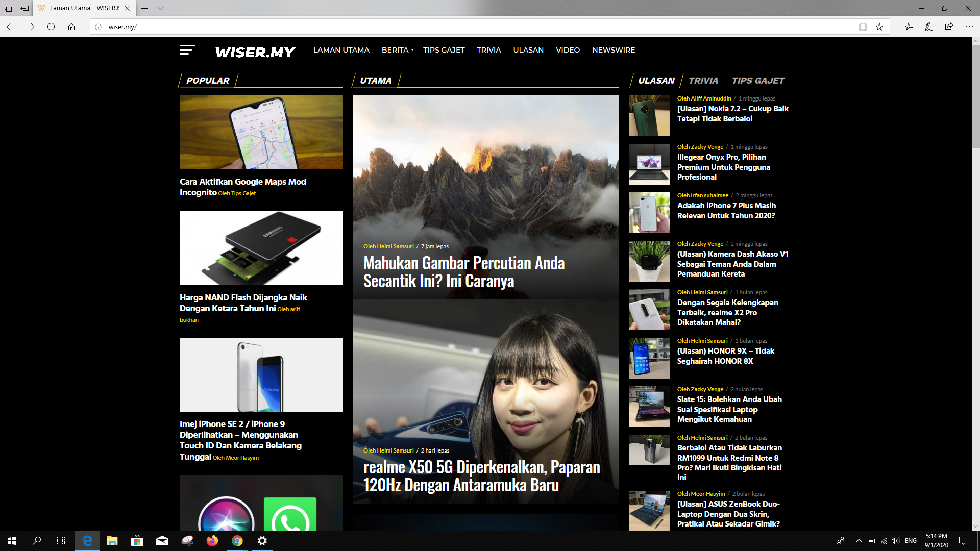Launch Microsoft Store from taskbar
Image resolution: width=980 pixels, height=551 pixels.
[137, 541]
